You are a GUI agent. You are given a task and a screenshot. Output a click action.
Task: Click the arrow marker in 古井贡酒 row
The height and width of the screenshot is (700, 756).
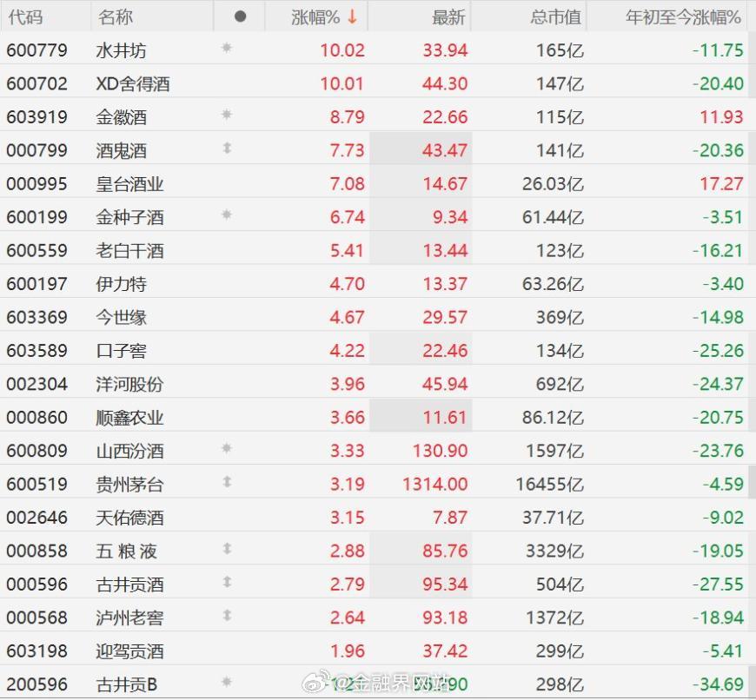coord(227,582)
